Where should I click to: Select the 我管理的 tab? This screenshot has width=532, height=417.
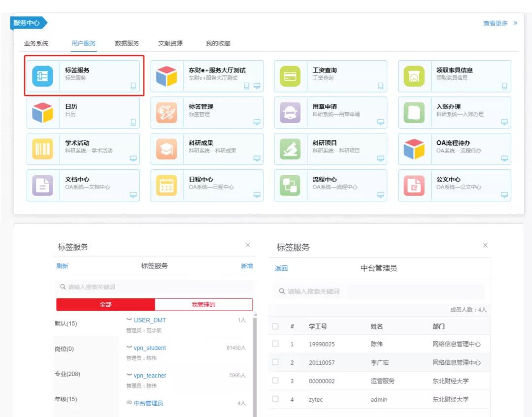(x=203, y=305)
